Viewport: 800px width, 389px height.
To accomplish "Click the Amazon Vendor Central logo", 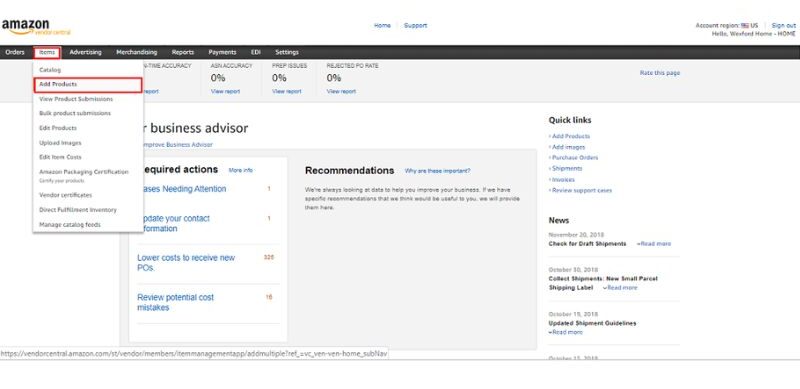I will pyautogui.click(x=36, y=27).
